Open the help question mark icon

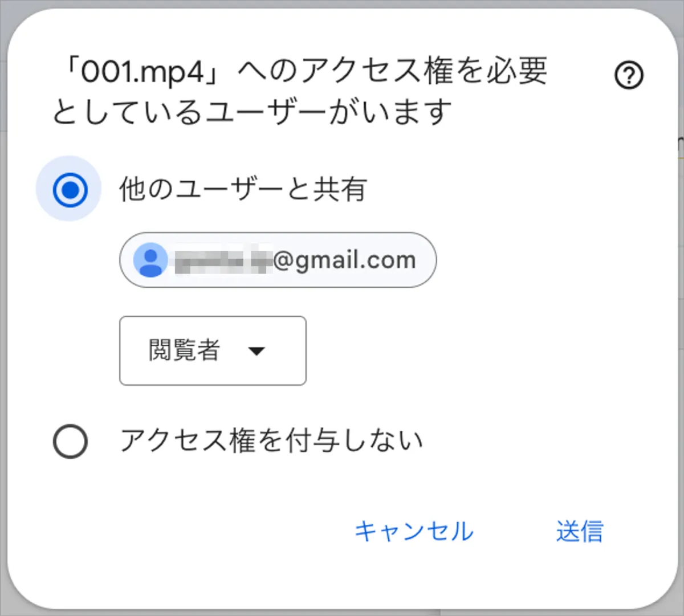[x=629, y=75]
